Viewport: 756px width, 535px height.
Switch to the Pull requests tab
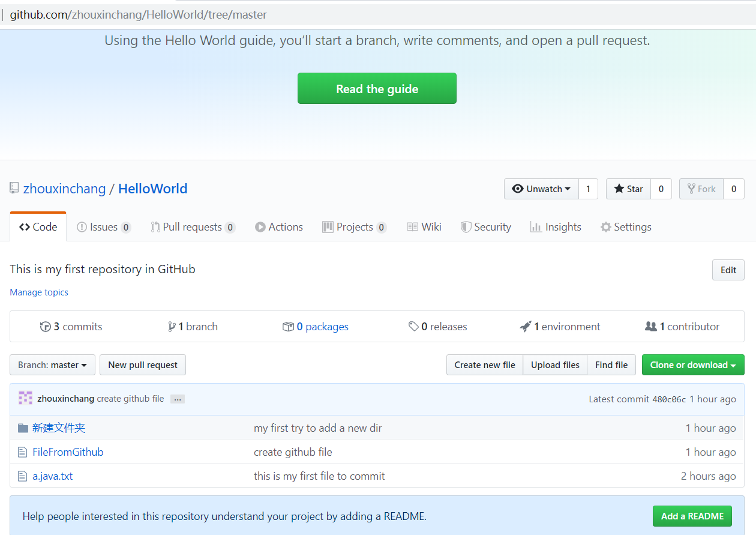193,227
